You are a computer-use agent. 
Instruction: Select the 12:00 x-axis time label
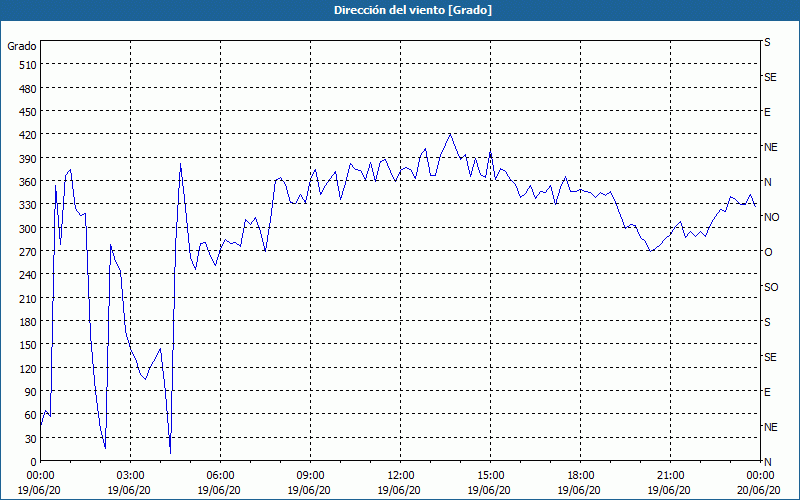coord(401,476)
